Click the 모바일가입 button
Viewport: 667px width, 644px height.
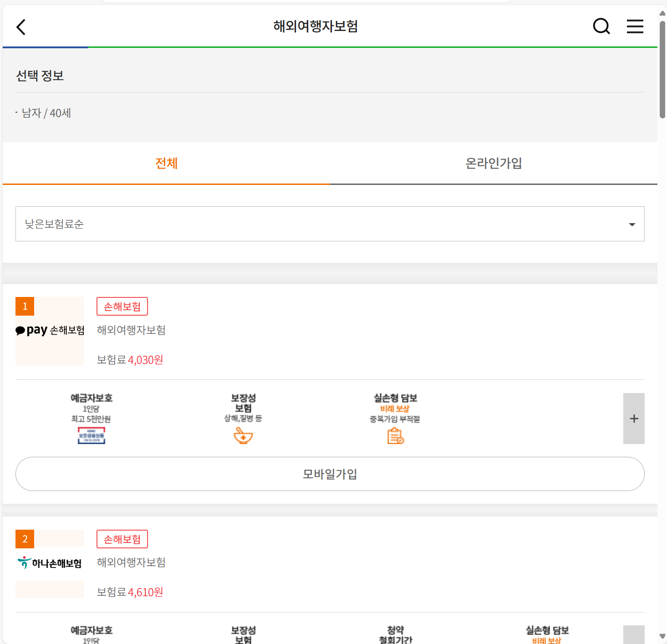[x=330, y=474]
